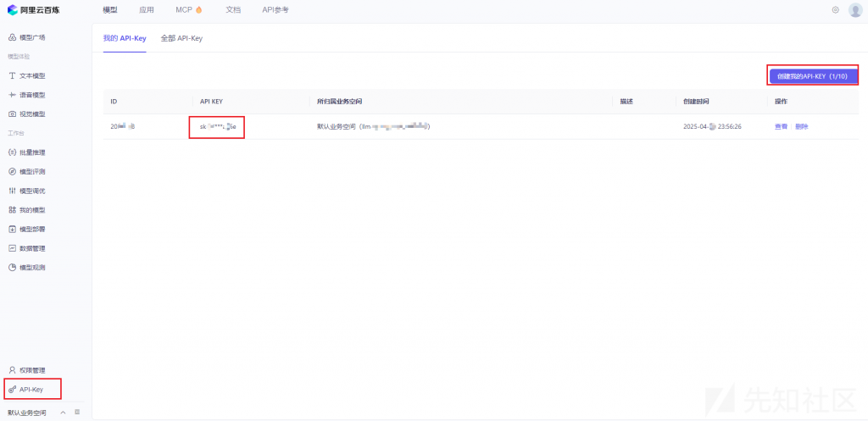
Task: Click the ID cell starting with 20
Action: pyautogui.click(x=123, y=127)
